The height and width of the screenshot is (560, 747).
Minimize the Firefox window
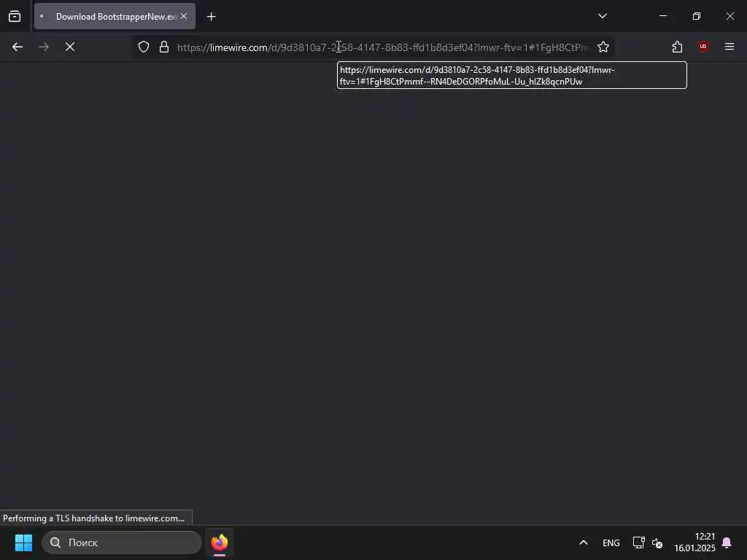[663, 16]
